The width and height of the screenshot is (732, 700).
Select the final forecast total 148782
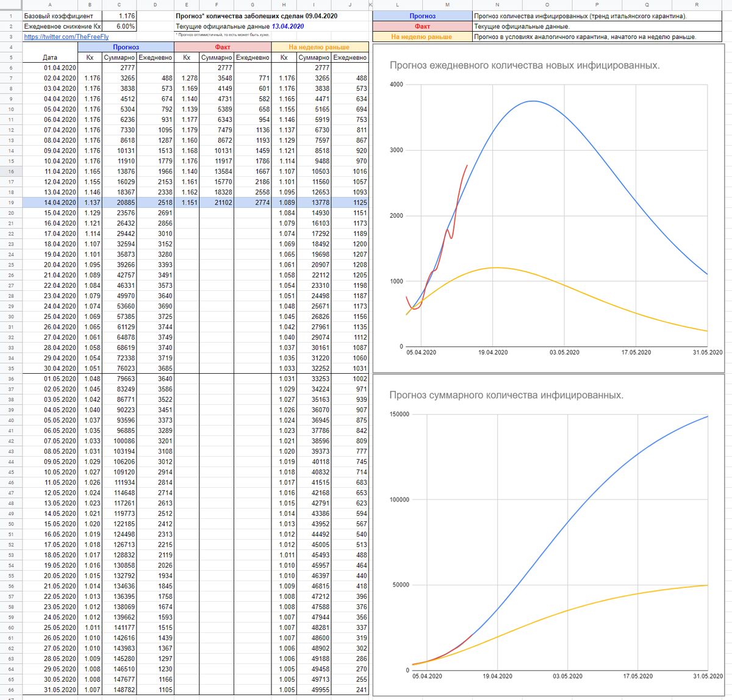120,690
